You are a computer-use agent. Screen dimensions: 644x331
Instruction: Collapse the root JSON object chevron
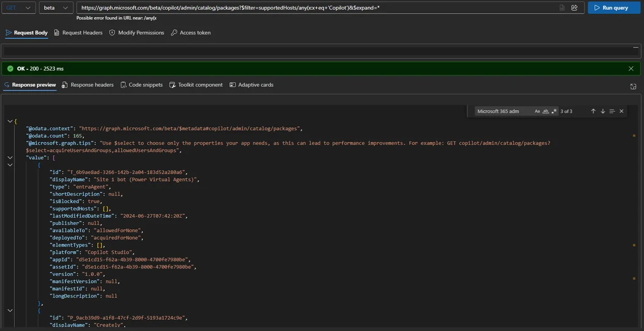point(10,121)
